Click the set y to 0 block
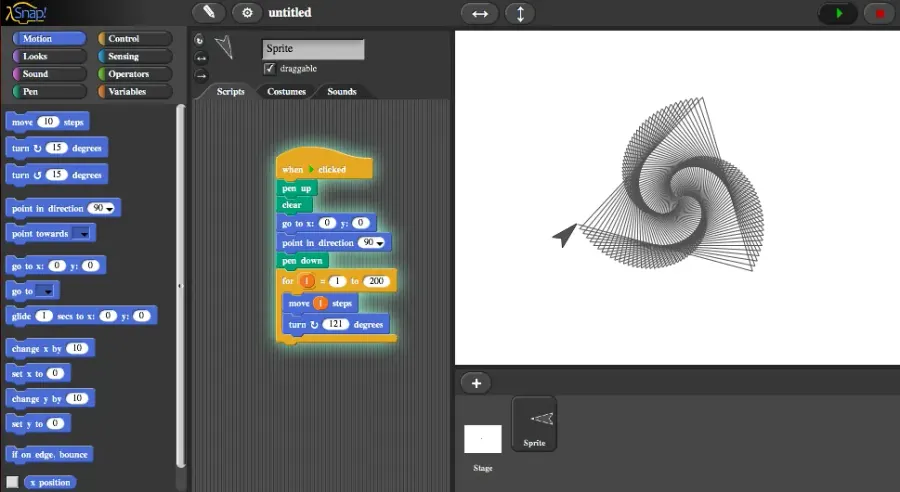 pyautogui.click(x=38, y=424)
